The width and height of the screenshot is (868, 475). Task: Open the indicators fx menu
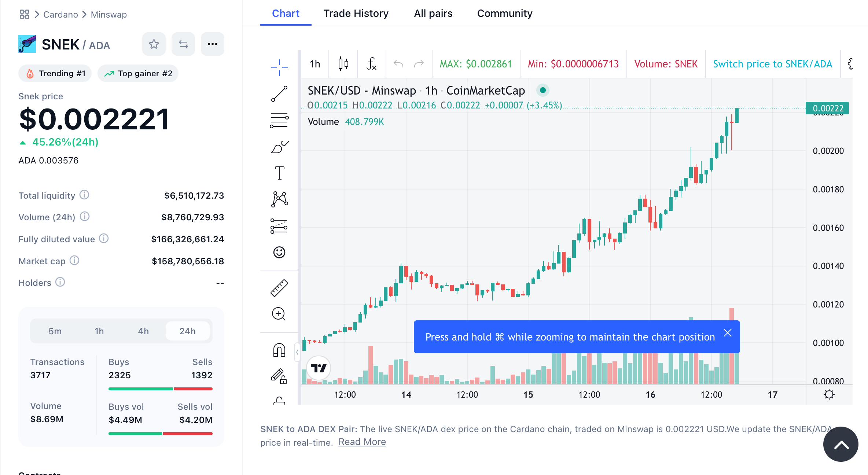click(x=371, y=64)
